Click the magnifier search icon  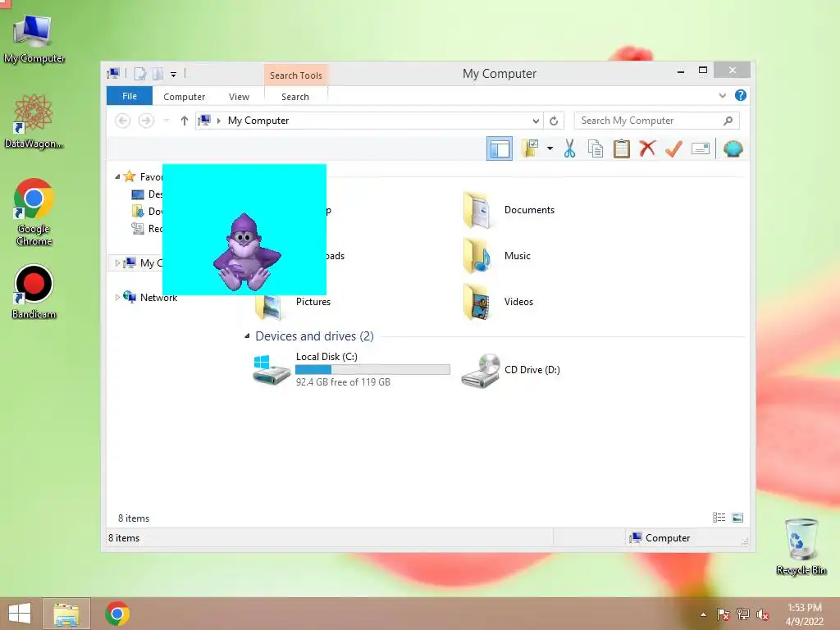pos(728,121)
